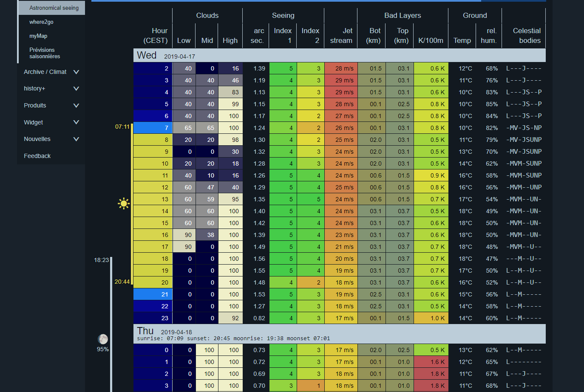The height and width of the screenshot is (392, 584).
Task: Expand the Archive / Climat chevron
Action: point(76,72)
